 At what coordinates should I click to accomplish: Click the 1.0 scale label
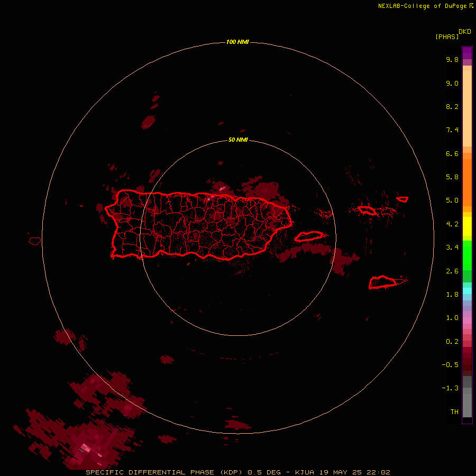tap(452, 318)
